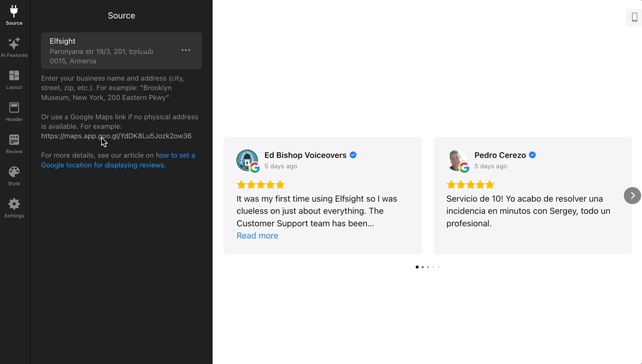Click next arrow on reviews carousel

(x=632, y=196)
